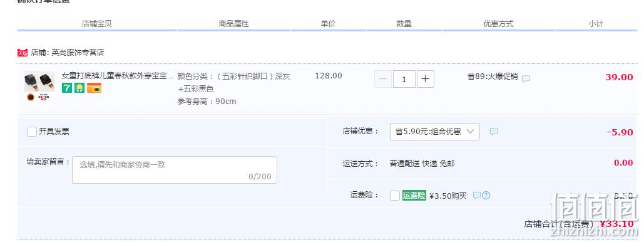The image size is (644, 242).
Task: Open the 英尚服饰专营店 store link
Action: (78, 53)
